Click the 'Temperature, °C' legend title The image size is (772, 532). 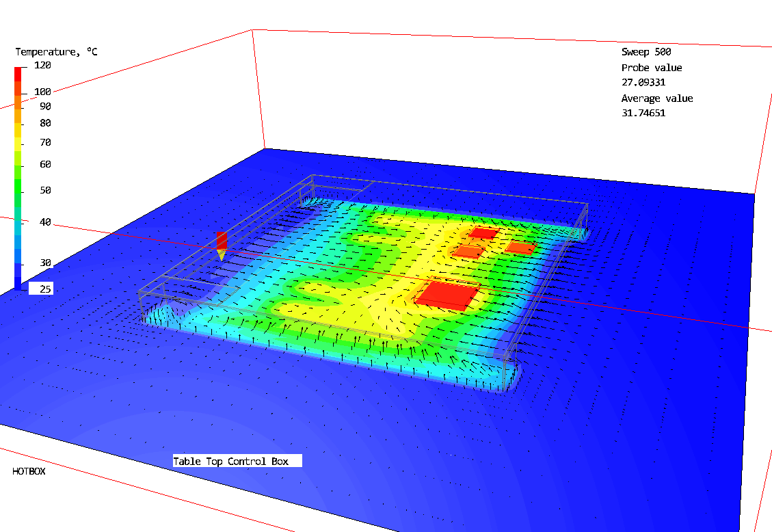pyautogui.click(x=56, y=52)
